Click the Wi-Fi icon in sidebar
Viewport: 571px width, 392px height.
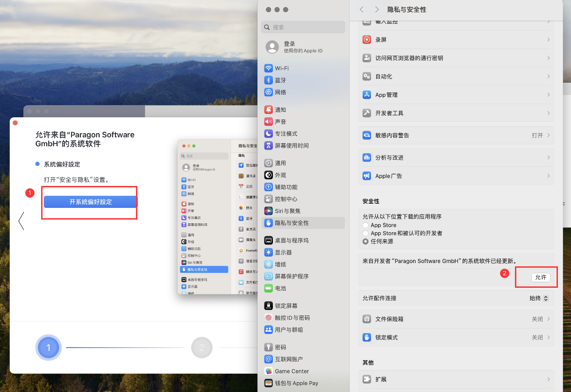(268, 68)
